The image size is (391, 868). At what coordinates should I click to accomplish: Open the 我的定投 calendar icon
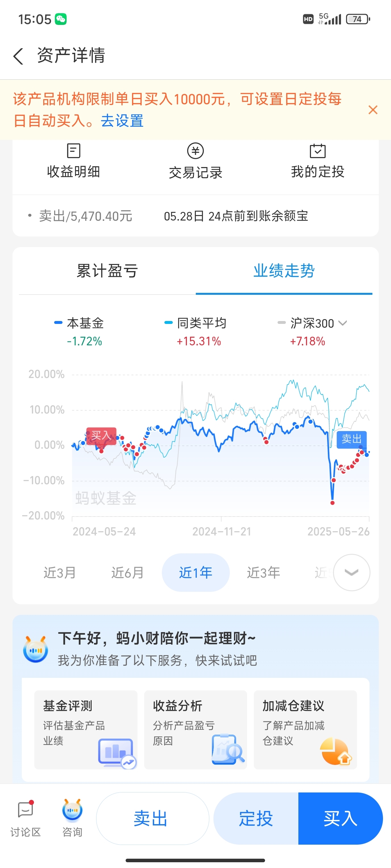(x=318, y=151)
